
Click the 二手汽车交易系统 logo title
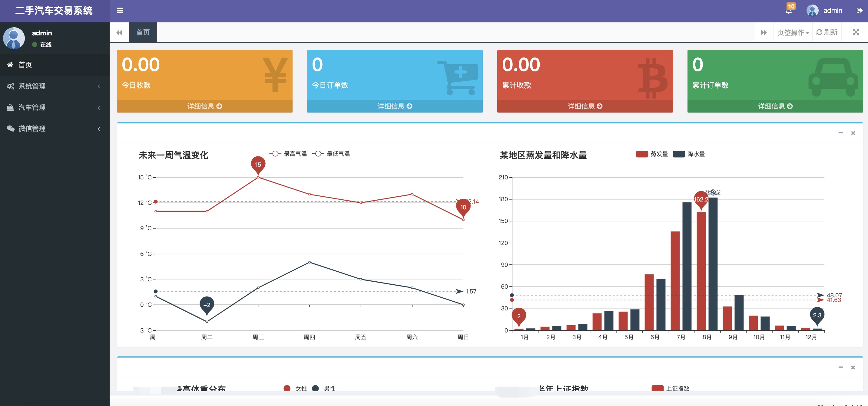point(54,10)
